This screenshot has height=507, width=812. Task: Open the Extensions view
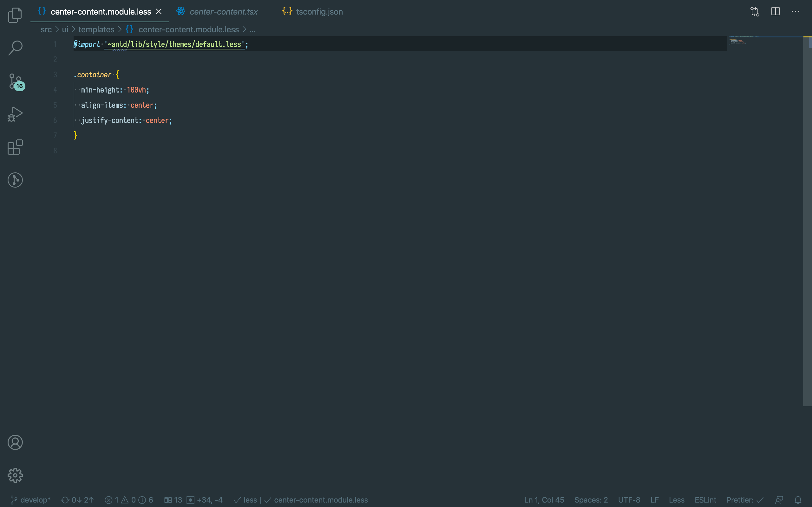[x=15, y=147]
